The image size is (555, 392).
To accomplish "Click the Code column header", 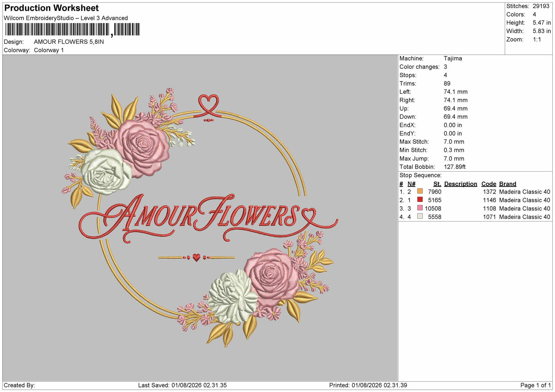I will pos(489,184).
